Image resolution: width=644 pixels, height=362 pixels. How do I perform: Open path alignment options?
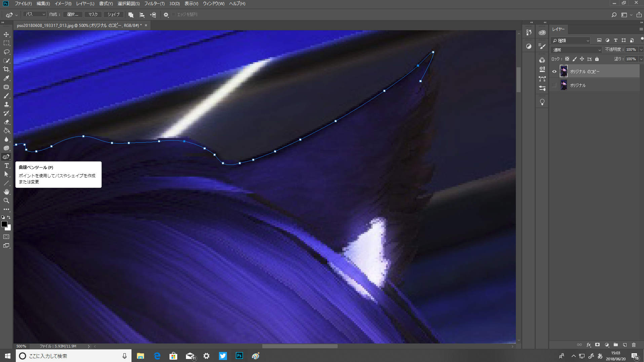pyautogui.click(x=142, y=15)
